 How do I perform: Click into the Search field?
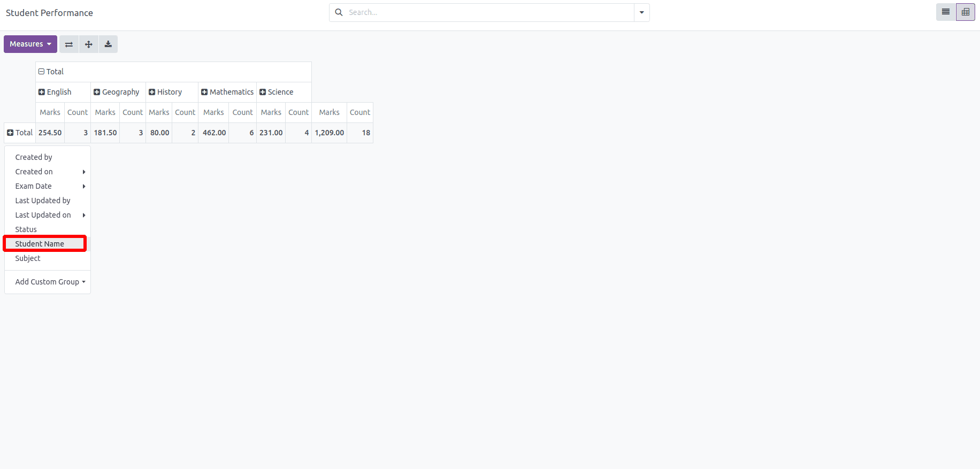coord(489,12)
